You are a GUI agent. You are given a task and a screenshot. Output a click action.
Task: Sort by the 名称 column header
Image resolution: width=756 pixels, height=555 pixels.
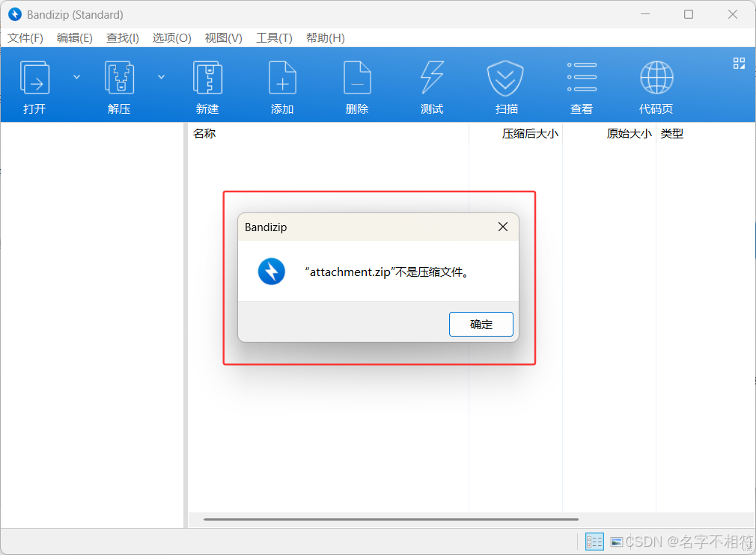[328, 133]
